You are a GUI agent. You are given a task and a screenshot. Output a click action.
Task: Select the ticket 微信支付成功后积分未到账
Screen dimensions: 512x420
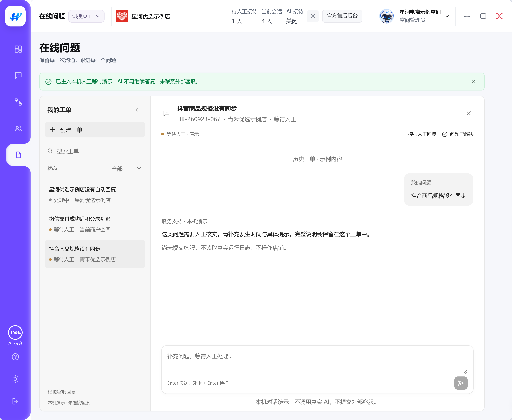(95, 224)
